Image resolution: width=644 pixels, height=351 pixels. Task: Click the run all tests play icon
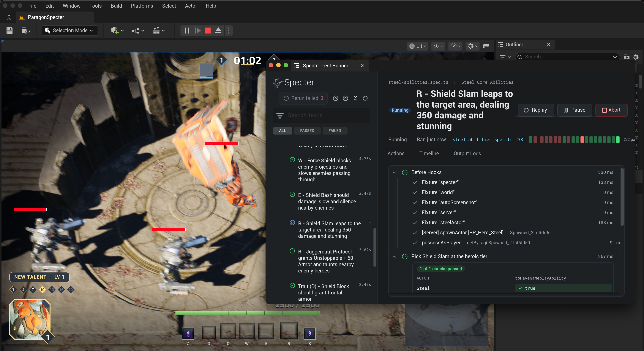point(335,98)
